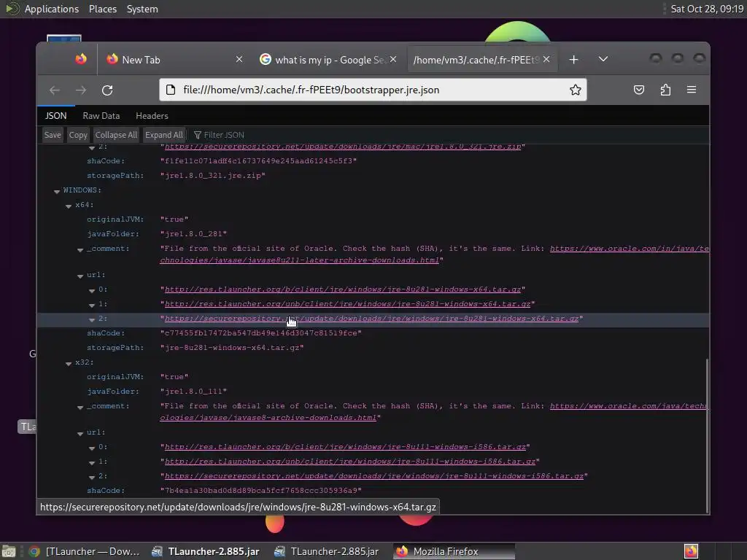The image size is (747, 560).
Task: Switch to bold TLauncher-2.885.jar taskbar item
Action: tap(206, 551)
